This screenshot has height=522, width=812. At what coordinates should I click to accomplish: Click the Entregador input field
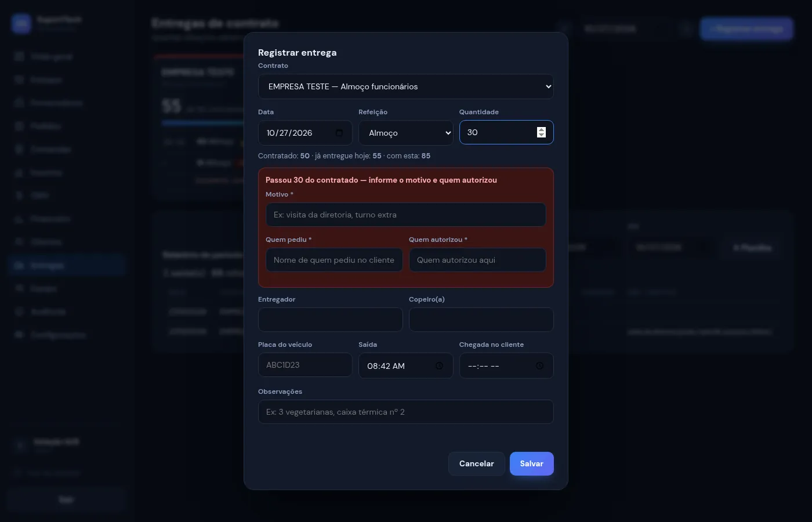coord(331,320)
